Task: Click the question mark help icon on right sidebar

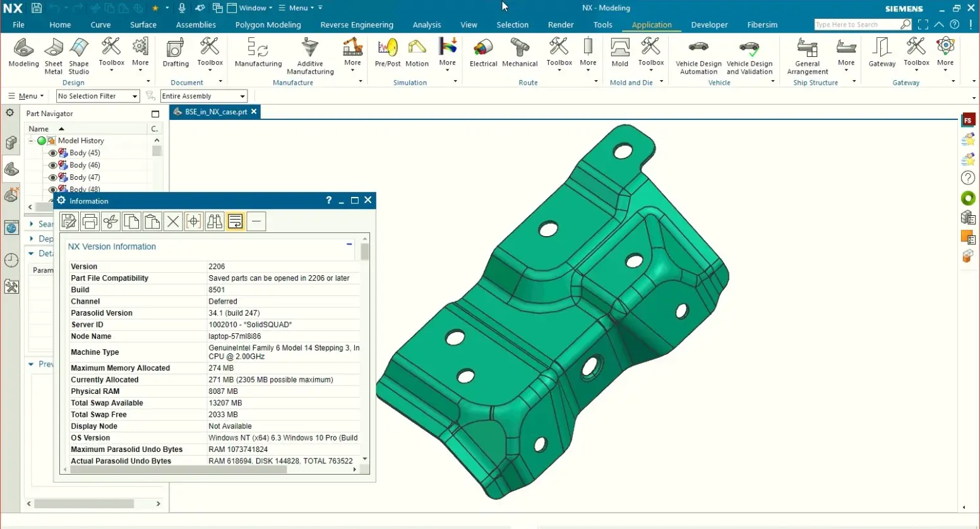Action: (967, 178)
